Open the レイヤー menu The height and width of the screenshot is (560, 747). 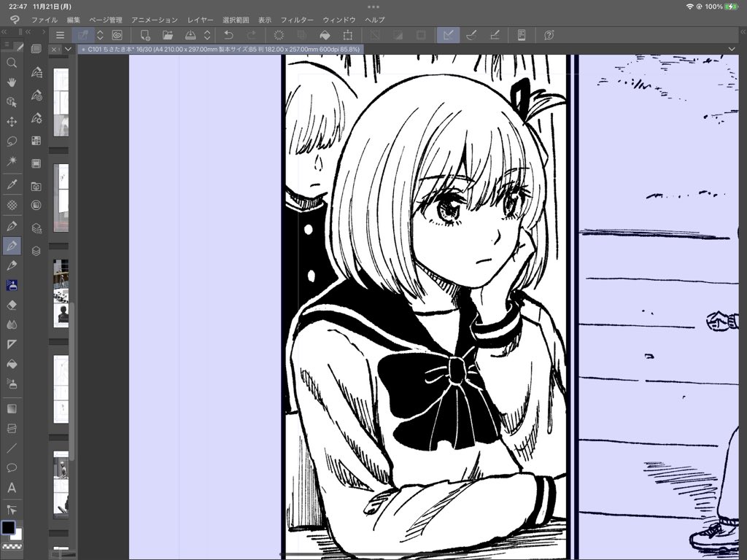point(200,20)
